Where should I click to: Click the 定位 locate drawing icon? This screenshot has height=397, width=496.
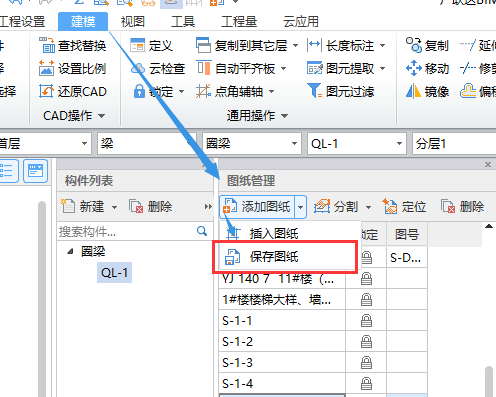coord(390,206)
